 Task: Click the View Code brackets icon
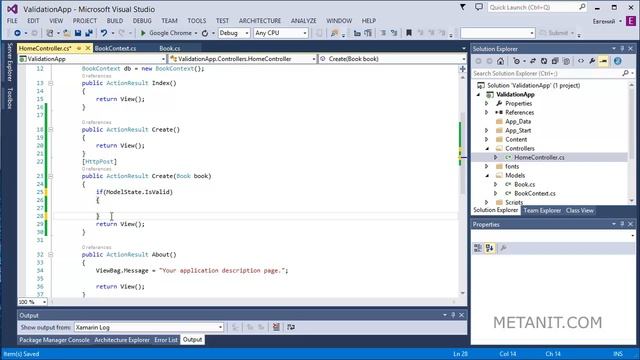(580, 61)
